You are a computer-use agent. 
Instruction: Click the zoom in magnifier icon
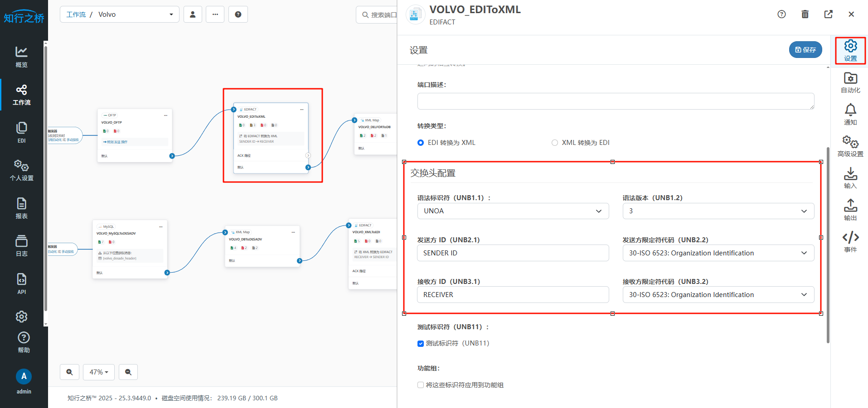70,372
